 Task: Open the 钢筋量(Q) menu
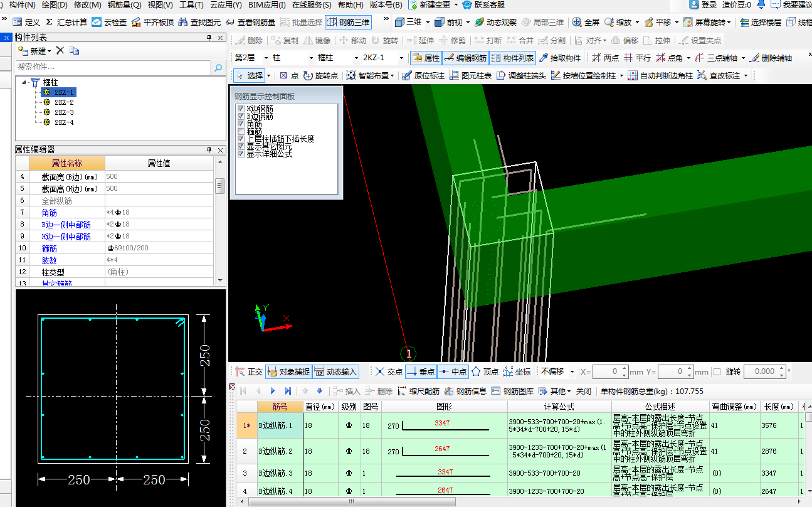(x=124, y=4)
